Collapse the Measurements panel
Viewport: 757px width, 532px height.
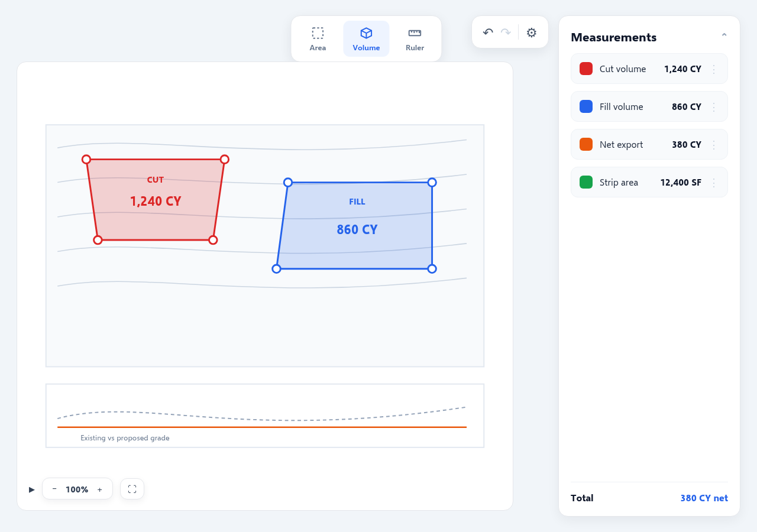click(724, 36)
